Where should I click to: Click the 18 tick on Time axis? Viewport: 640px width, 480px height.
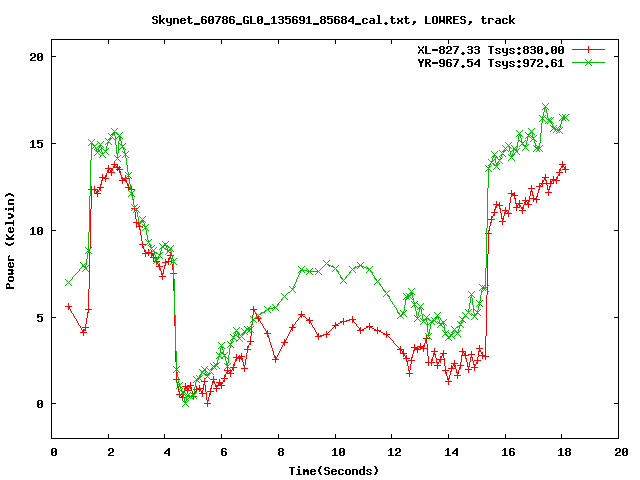click(565, 452)
